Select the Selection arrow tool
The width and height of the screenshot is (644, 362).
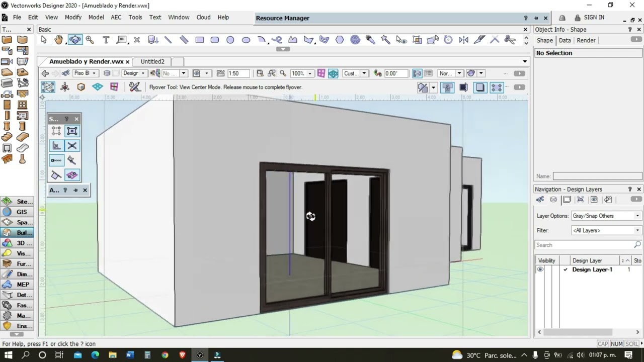coord(44,40)
